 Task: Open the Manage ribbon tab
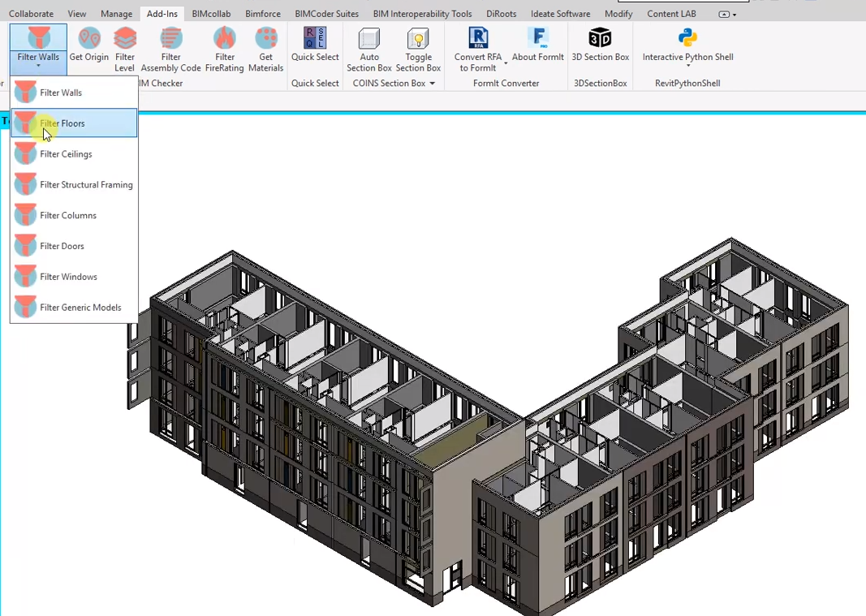[x=116, y=14]
